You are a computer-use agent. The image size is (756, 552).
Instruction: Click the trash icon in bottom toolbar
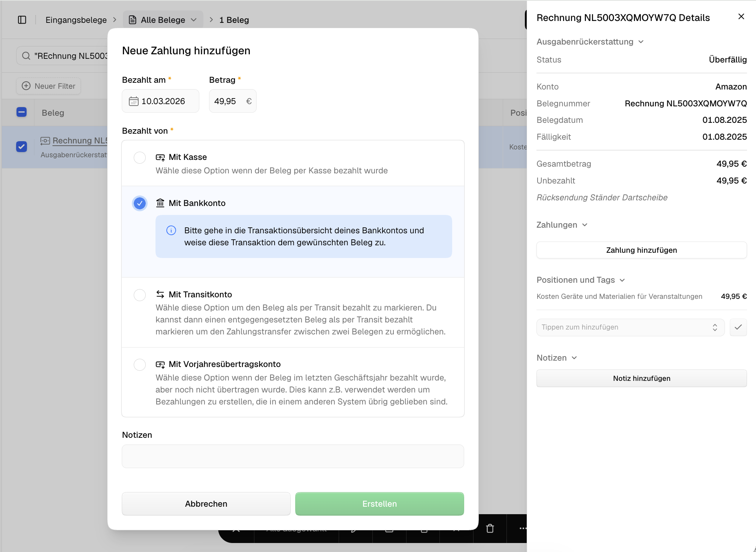(x=490, y=528)
